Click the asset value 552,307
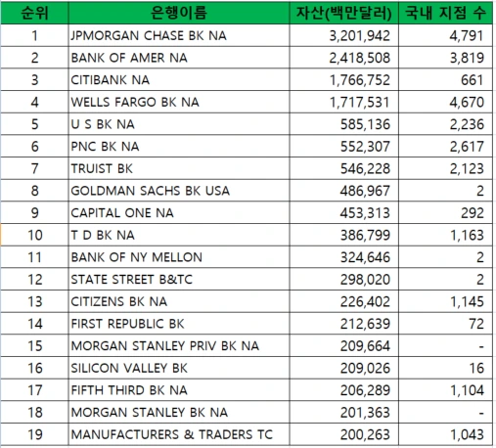Viewport: 496px width, 448px height. (365, 147)
